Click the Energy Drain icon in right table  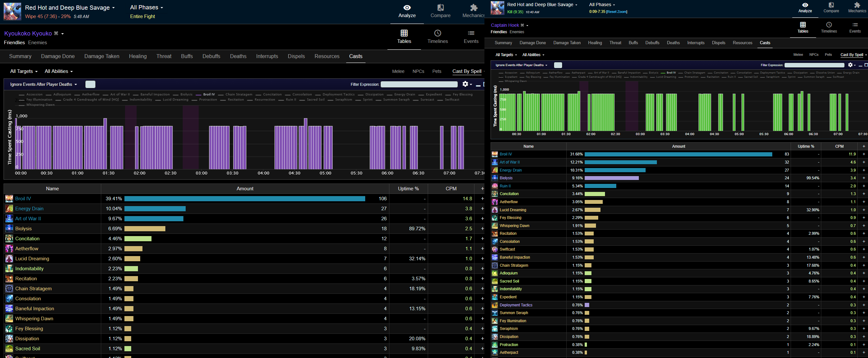(x=495, y=170)
